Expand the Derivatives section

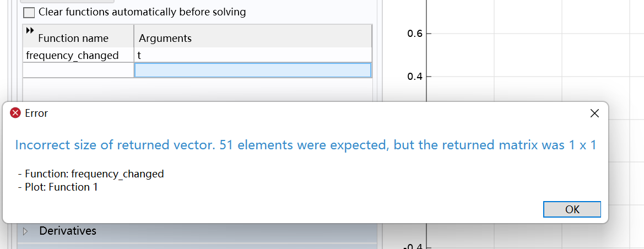[25, 231]
